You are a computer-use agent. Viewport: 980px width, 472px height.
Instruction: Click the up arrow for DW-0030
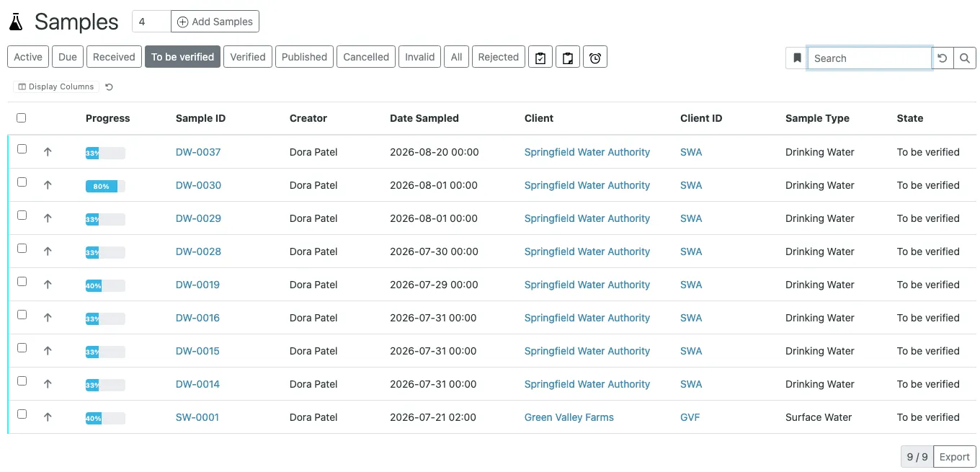tap(48, 185)
